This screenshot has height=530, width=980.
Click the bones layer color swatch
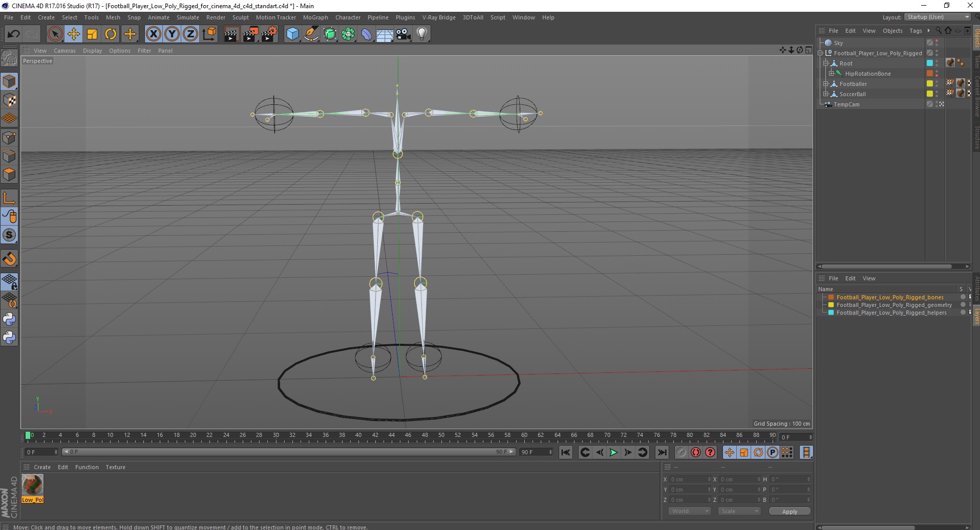coord(831,297)
